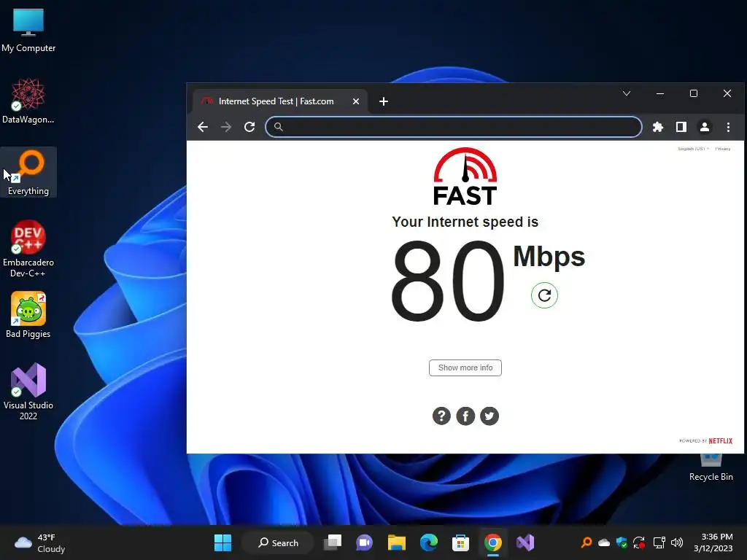Open Microsoft Store from the taskbar
This screenshot has width=747, height=560.
tap(460, 542)
